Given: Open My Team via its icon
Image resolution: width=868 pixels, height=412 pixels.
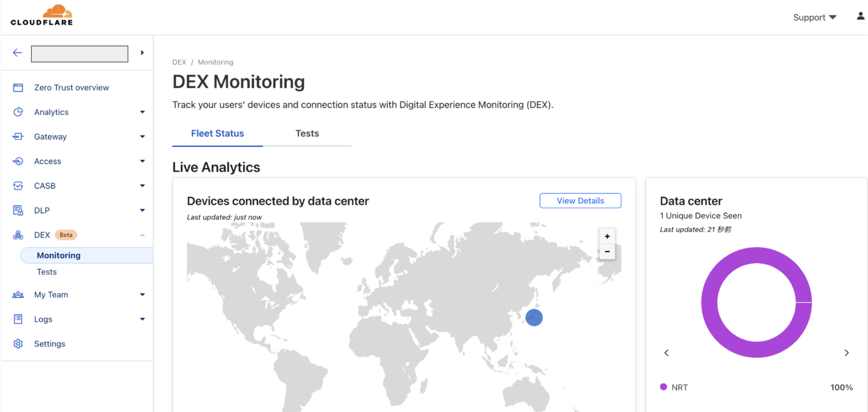Looking at the screenshot, I should [x=18, y=294].
